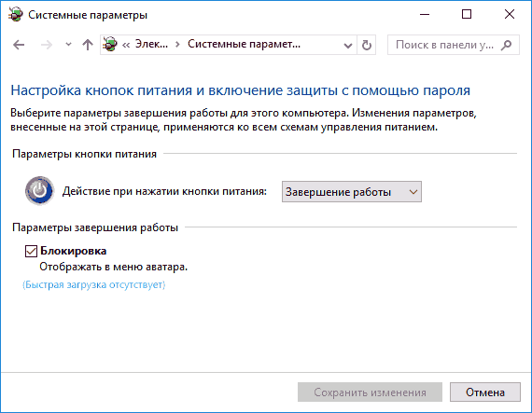This screenshot has width=532, height=413.
Task: Toggle the Блокировка checkbox
Action: point(31,251)
